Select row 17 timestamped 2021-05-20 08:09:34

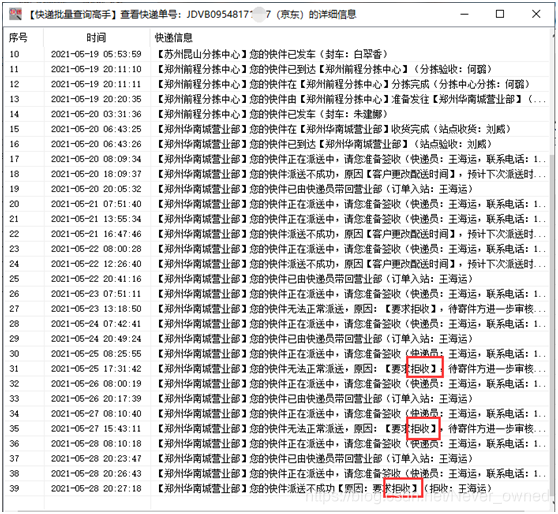pyautogui.click(x=276, y=159)
